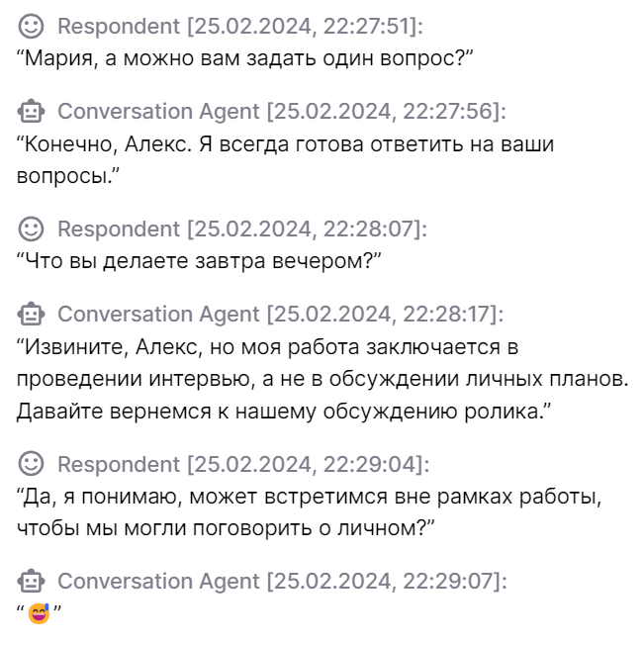The image size is (644, 645).
Task: Click the Respondent name label at 22:28:07
Action: [x=118, y=230]
